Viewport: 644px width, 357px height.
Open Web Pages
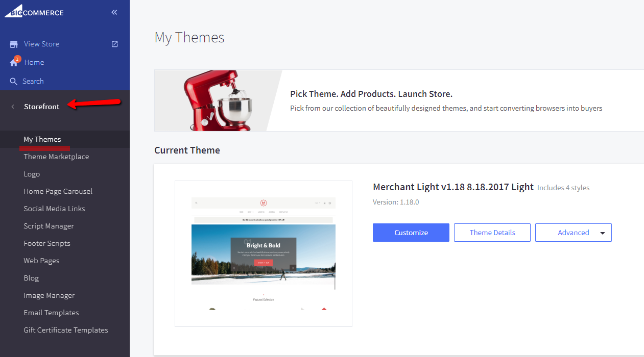point(41,261)
